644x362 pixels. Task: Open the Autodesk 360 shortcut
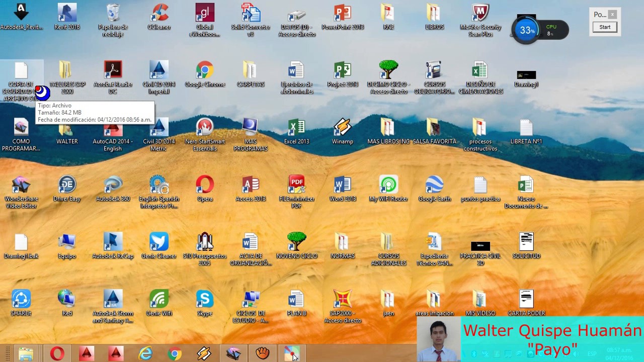113,189
